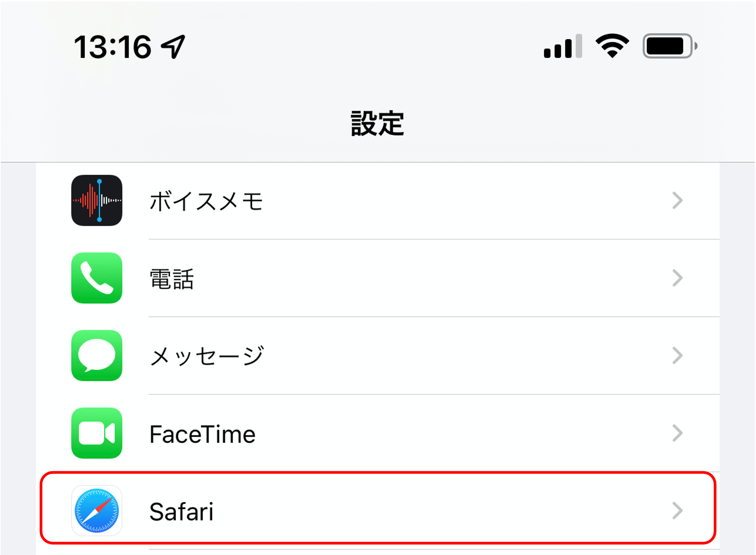Screen dimensions: 756x555
Task: Tap the cellular signal bars icon
Action: pos(563,46)
